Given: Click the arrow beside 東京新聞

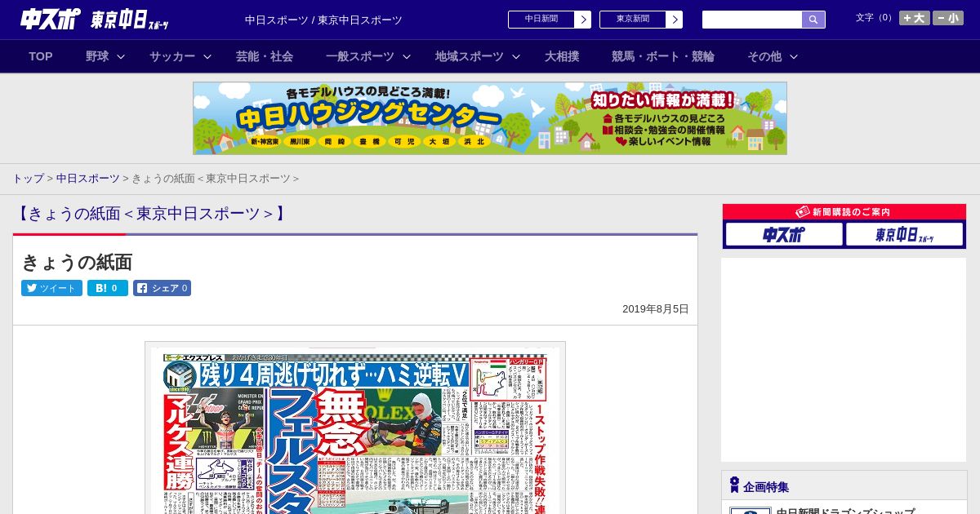Looking at the screenshot, I should [675, 20].
